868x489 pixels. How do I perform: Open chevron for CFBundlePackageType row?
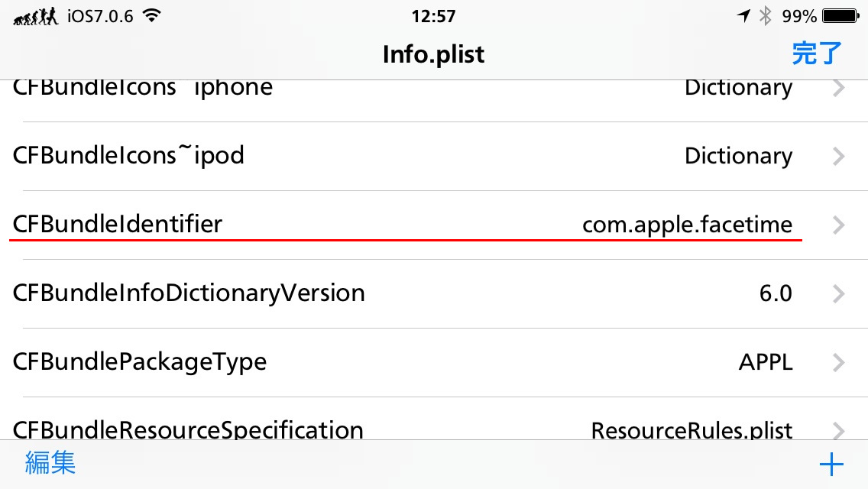coord(839,362)
